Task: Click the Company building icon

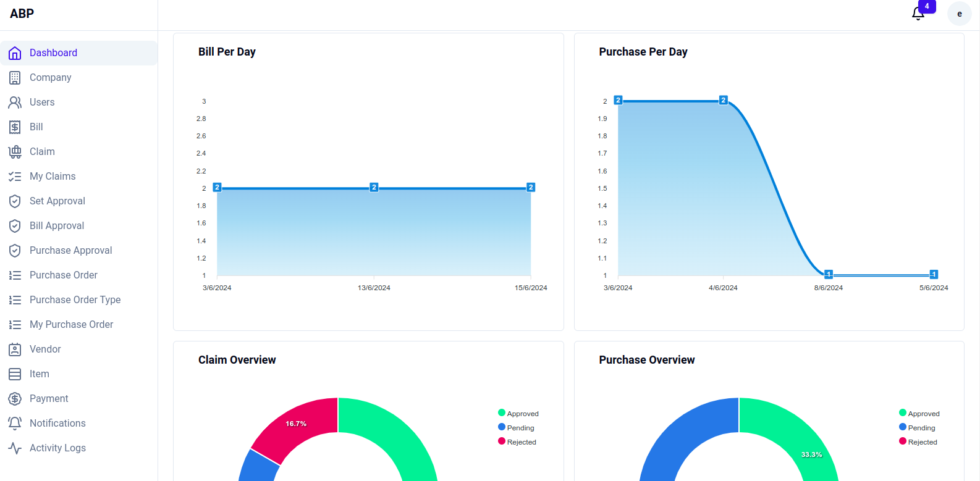Action: [x=15, y=78]
